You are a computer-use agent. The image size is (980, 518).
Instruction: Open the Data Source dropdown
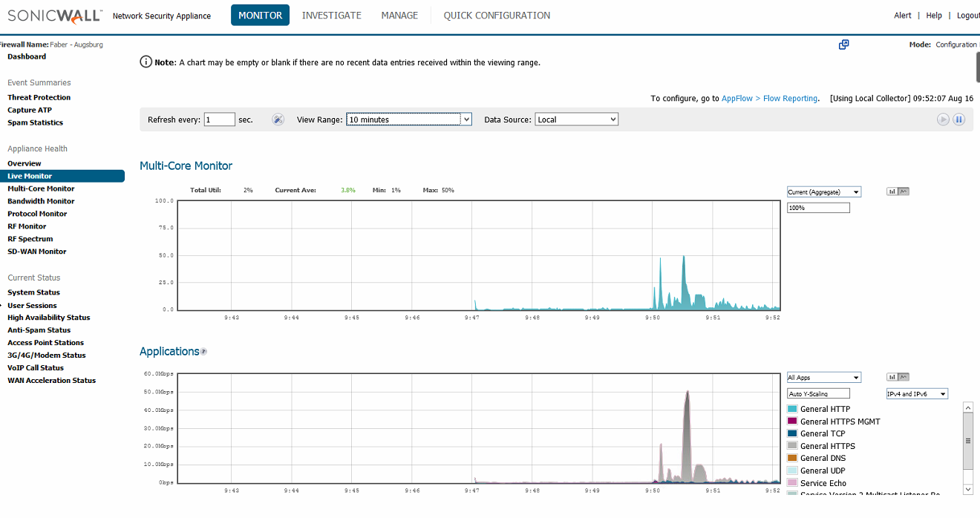click(576, 119)
